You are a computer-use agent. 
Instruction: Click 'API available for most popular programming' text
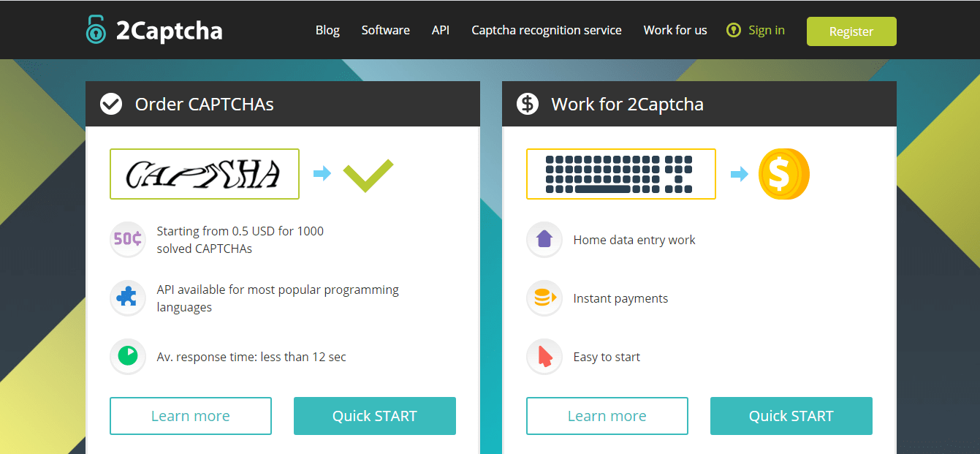278,290
